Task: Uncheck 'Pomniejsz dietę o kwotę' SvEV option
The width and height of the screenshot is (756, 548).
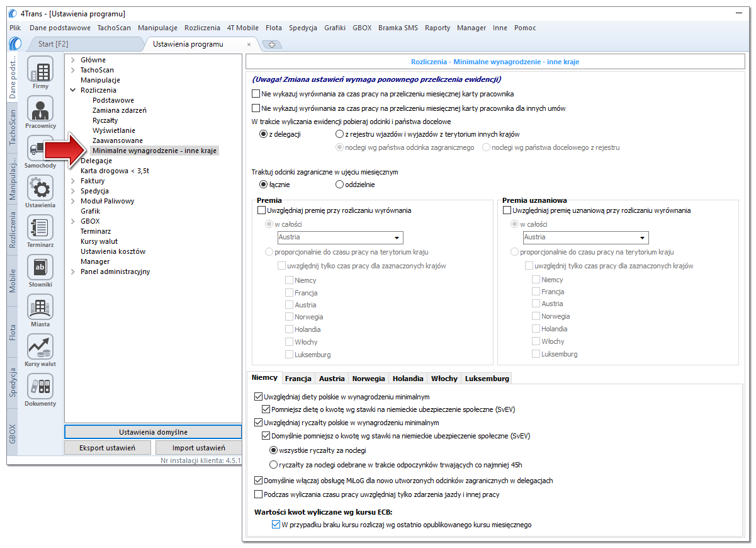Action: pyautogui.click(x=266, y=409)
